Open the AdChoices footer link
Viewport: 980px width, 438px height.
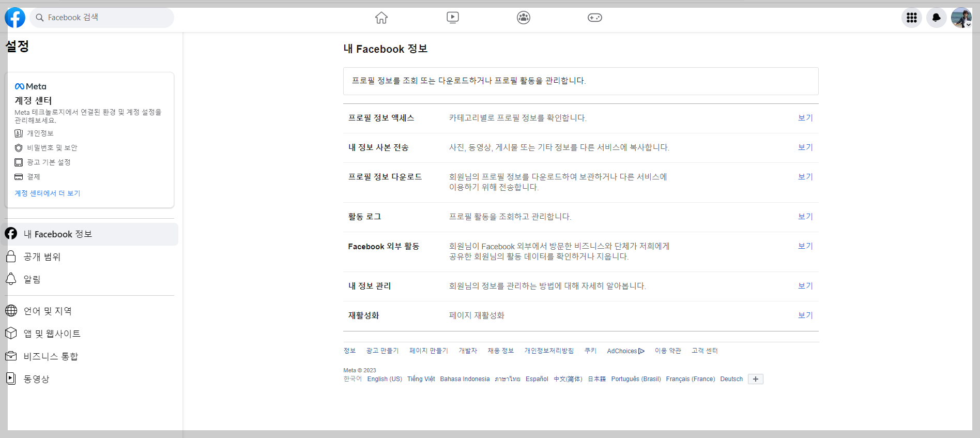(626, 351)
